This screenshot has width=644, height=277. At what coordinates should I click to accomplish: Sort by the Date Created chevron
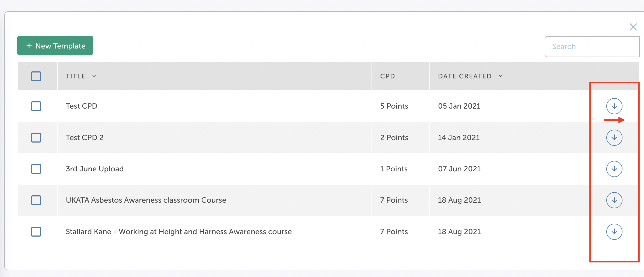500,76
